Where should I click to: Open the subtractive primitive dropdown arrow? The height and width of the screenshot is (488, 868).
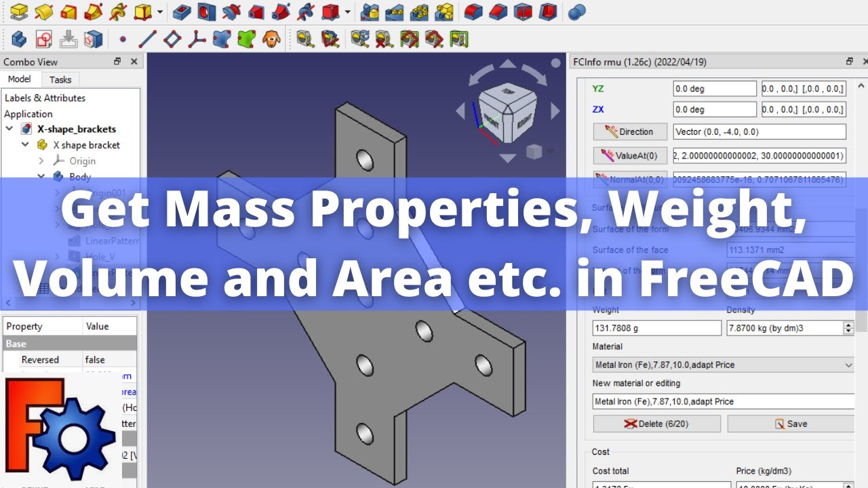pyautogui.click(x=347, y=12)
